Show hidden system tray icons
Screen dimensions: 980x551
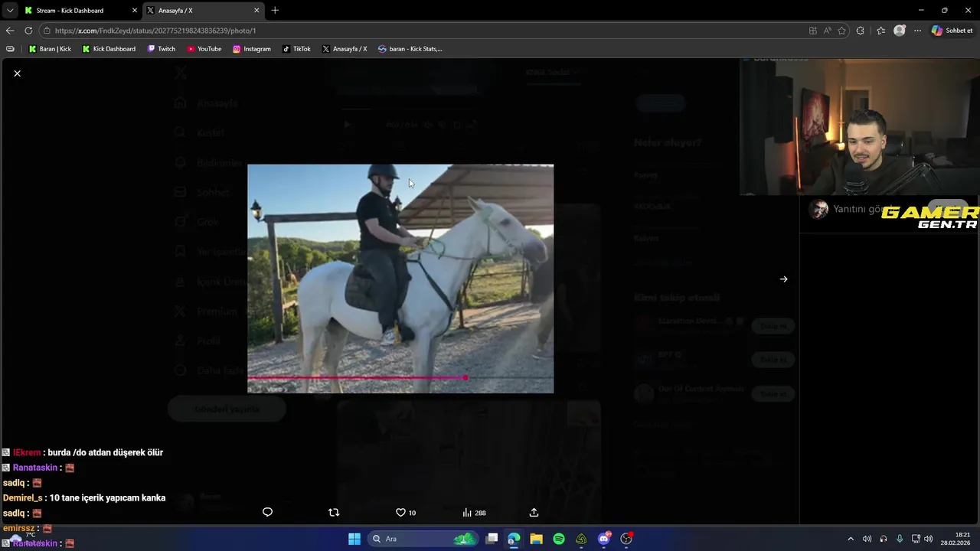pyautogui.click(x=850, y=539)
